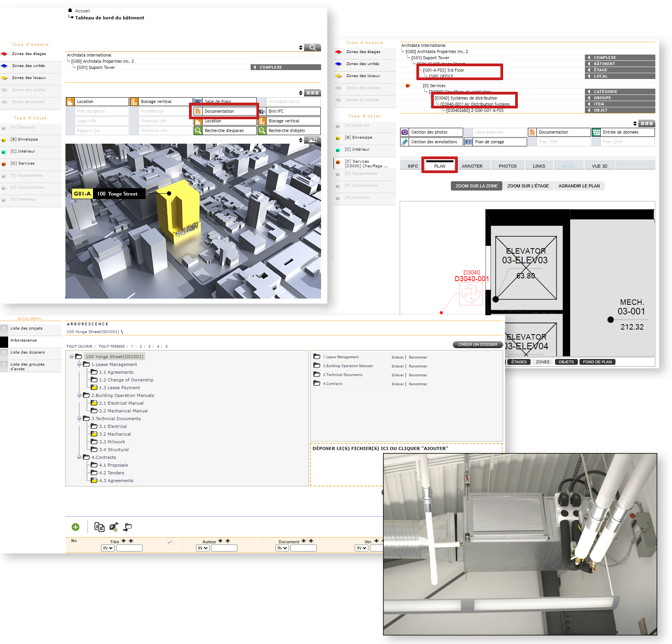The image size is (672, 644).
Task: Expand the IN dropdown under Titre
Action: 107,548
